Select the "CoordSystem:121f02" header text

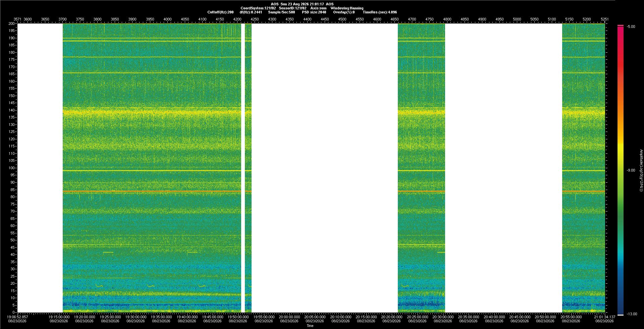(x=258, y=8)
